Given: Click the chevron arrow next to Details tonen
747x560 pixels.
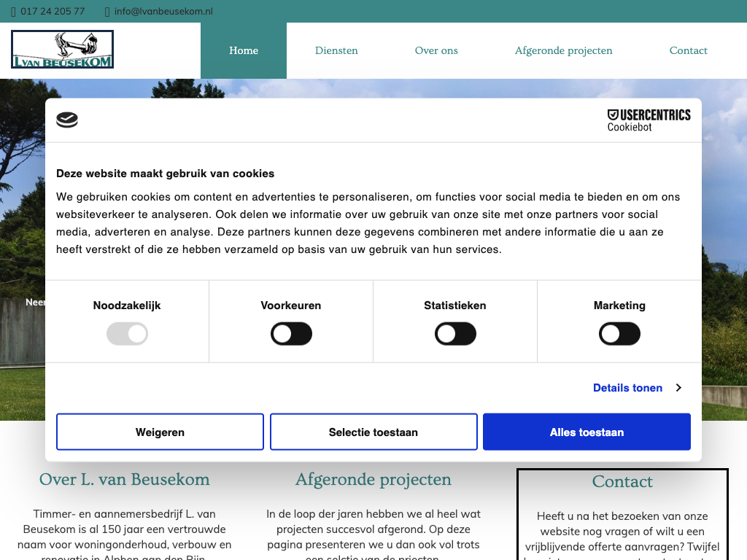Looking at the screenshot, I should [x=678, y=388].
